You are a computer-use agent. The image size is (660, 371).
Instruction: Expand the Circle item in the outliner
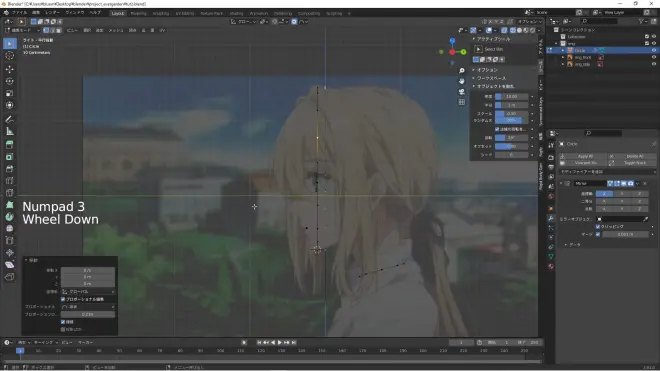[x=563, y=50]
